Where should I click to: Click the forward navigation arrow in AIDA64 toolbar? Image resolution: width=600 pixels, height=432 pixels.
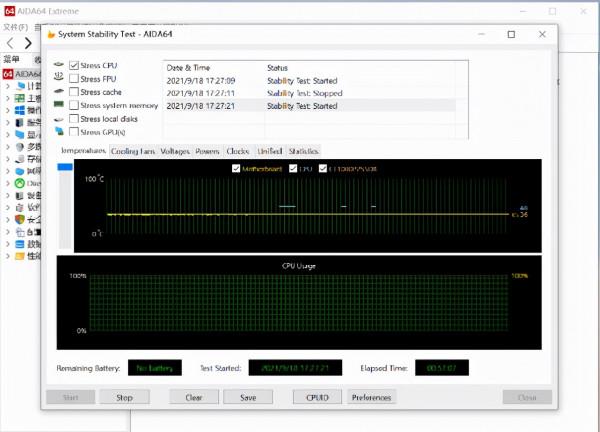(27, 44)
